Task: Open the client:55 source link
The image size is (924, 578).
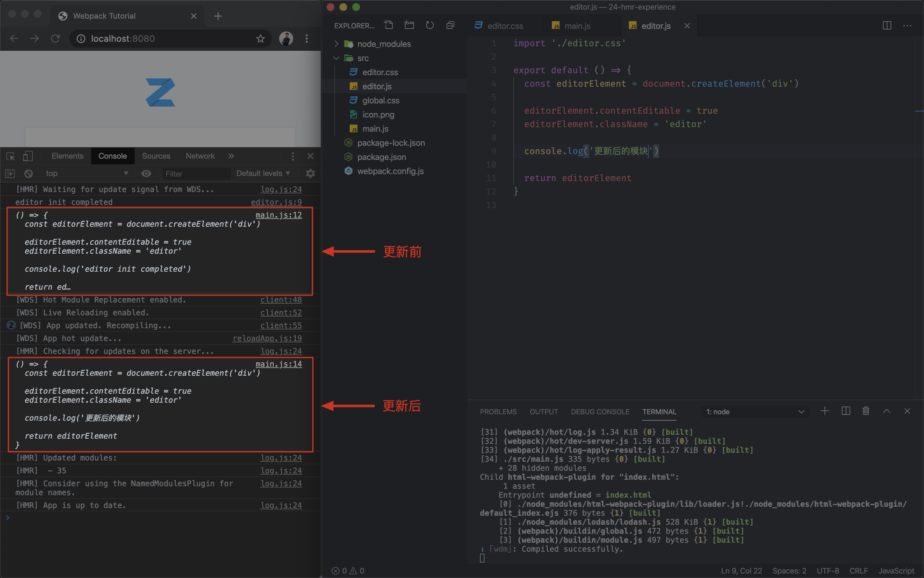Action: pyautogui.click(x=281, y=325)
